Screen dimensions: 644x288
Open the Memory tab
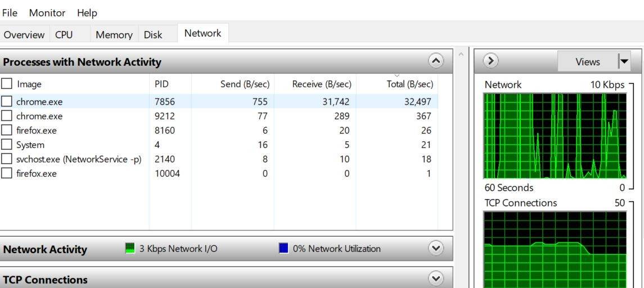coord(114,34)
